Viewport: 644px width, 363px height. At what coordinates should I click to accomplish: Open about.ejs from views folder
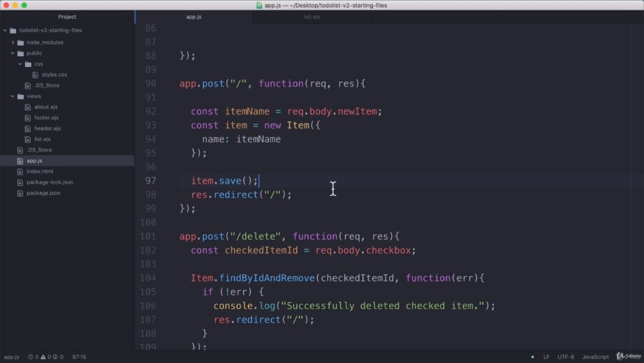pyautogui.click(x=46, y=107)
